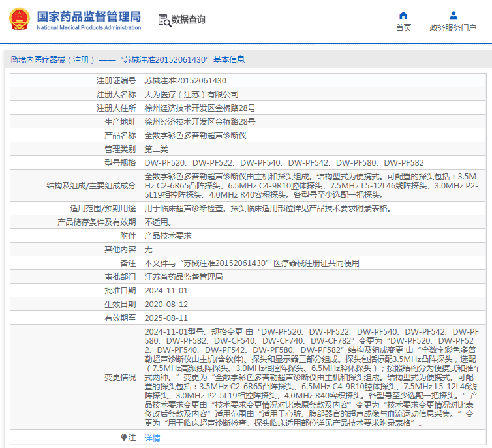Click the 其他内容 label

pos(120,250)
